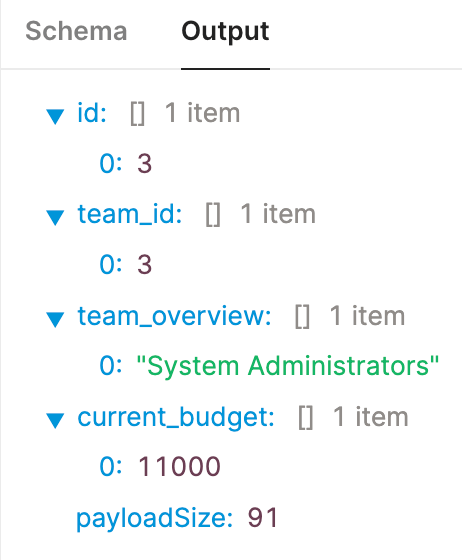Image resolution: width=462 pixels, height=560 pixels.
Task: Select the Output tab
Action: [x=225, y=32]
